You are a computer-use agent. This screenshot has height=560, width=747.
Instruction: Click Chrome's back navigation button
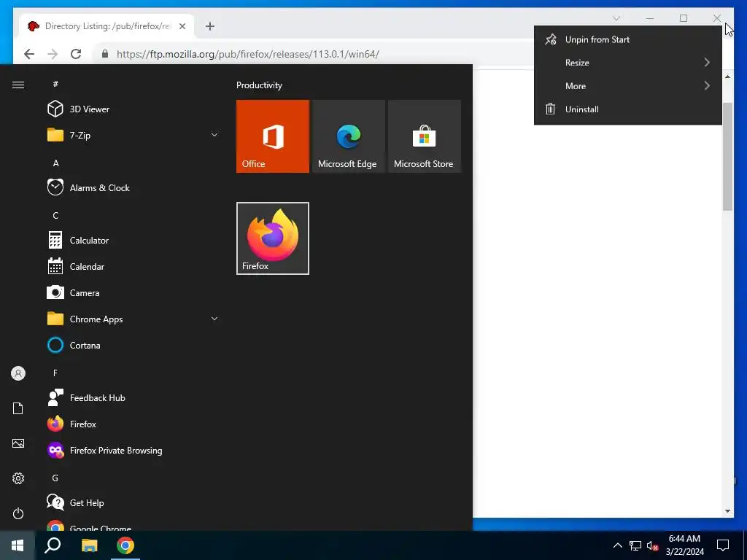(29, 54)
